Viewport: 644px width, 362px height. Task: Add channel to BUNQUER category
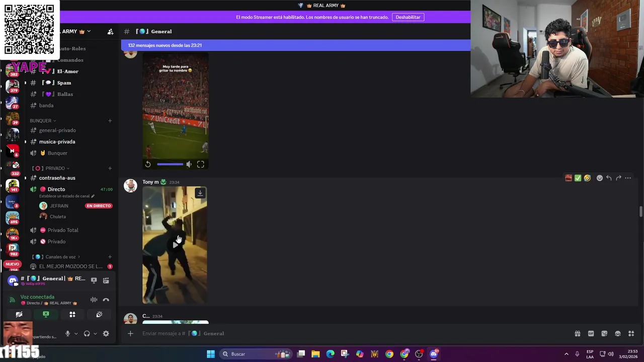click(110, 121)
